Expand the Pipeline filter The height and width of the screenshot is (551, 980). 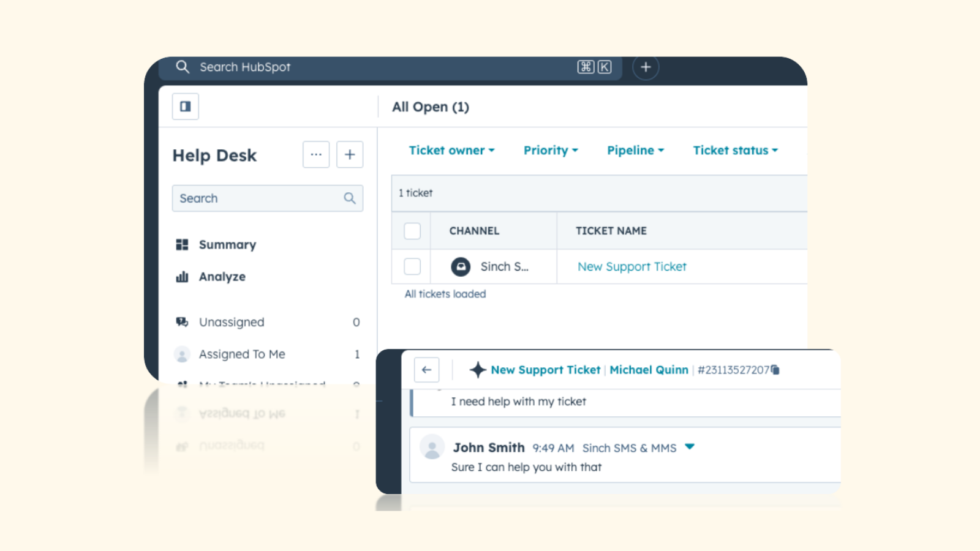click(635, 150)
